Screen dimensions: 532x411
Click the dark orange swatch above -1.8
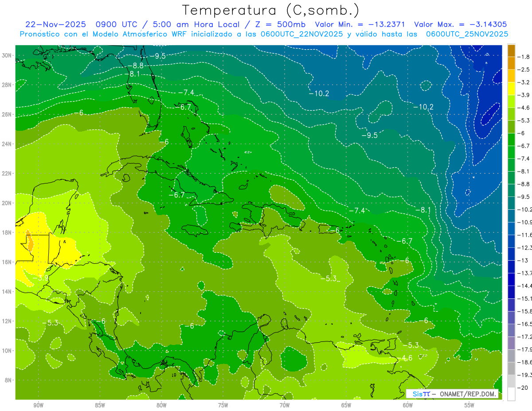511,50
